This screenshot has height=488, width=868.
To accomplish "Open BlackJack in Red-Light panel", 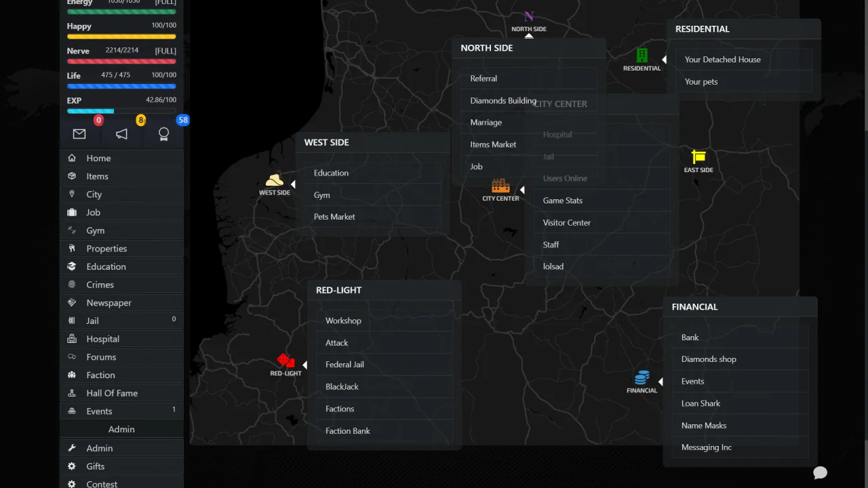I will pos(384,386).
